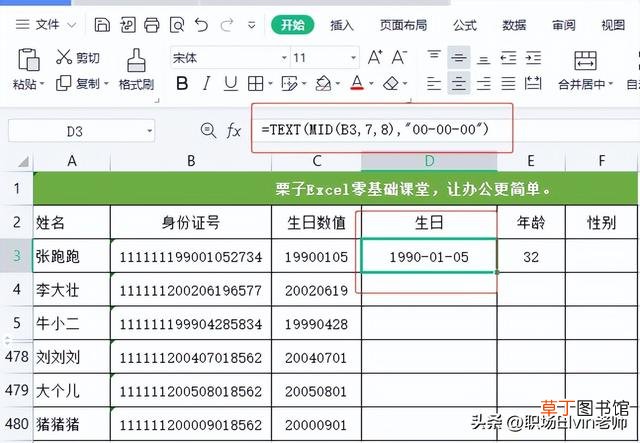Click cell with name 李大壮
This screenshot has height=443, width=640.
pyautogui.click(x=72, y=290)
